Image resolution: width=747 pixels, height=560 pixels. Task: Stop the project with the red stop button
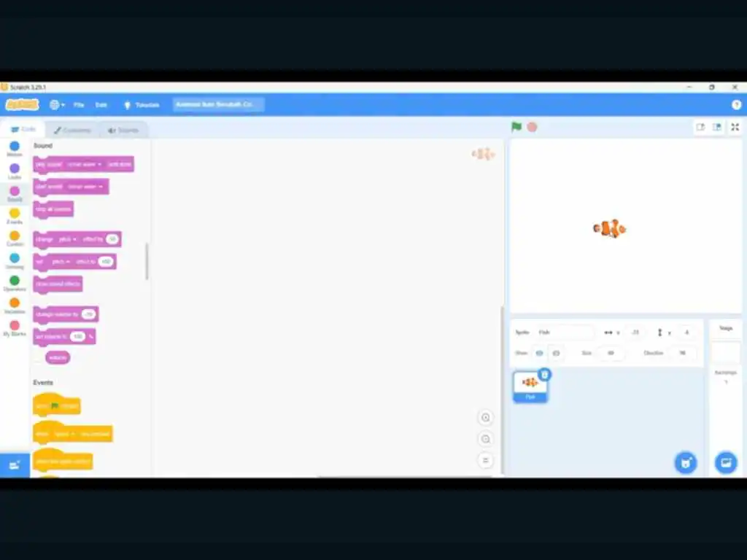[532, 127]
